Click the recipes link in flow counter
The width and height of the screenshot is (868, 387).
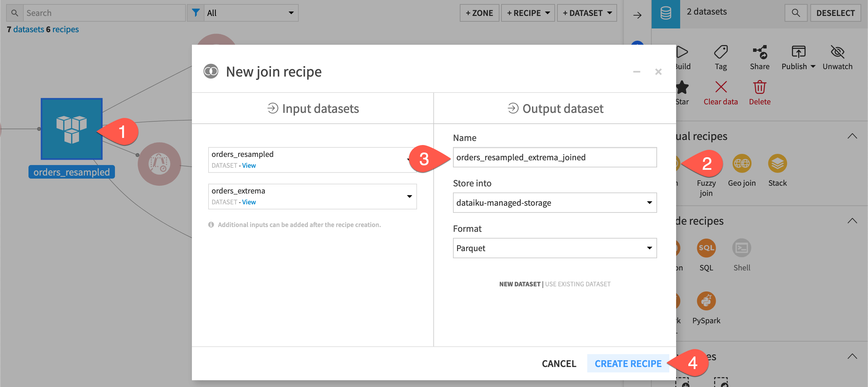[65, 29]
